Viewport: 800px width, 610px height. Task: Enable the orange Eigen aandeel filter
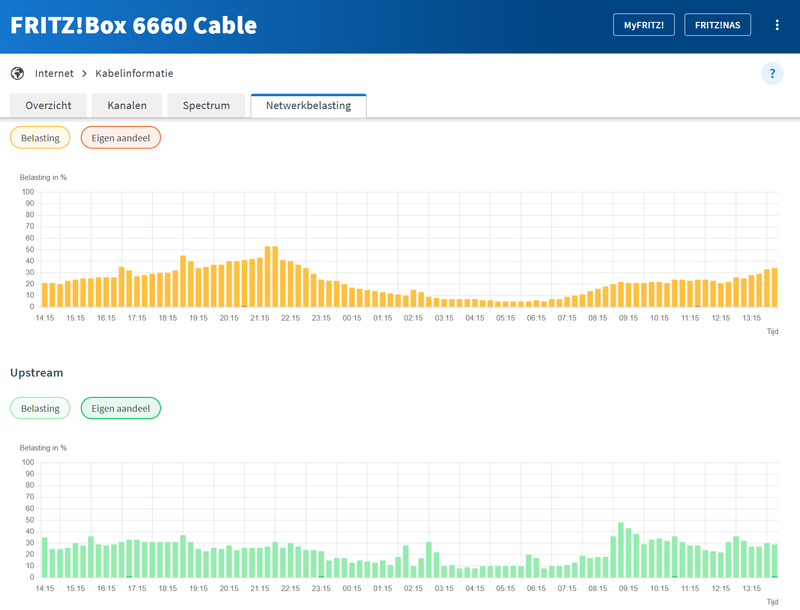click(121, 137)
